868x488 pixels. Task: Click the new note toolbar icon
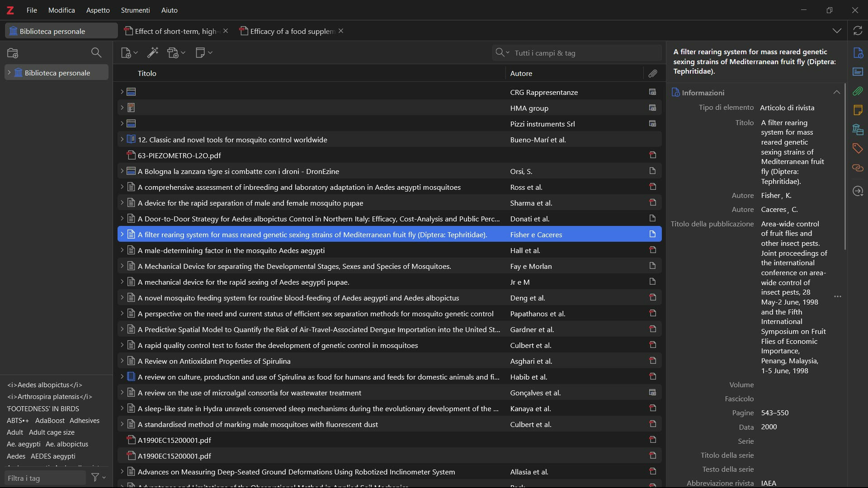click(201, 53)
